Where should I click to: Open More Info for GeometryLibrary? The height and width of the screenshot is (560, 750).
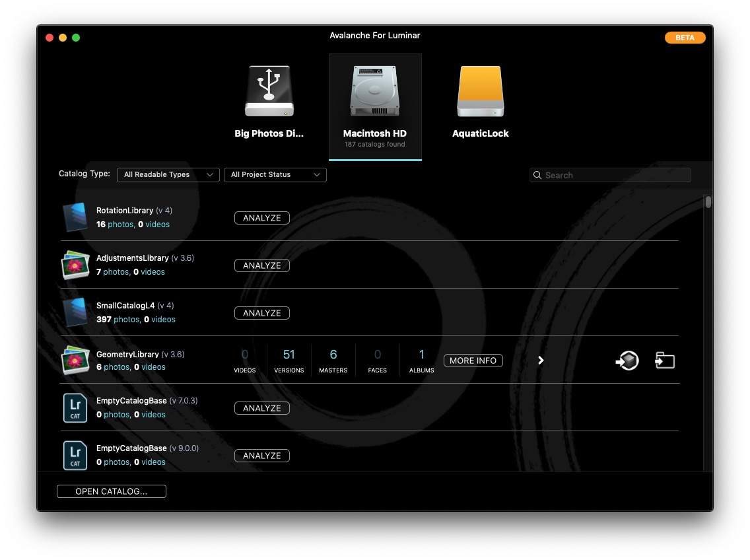[473, 361]
